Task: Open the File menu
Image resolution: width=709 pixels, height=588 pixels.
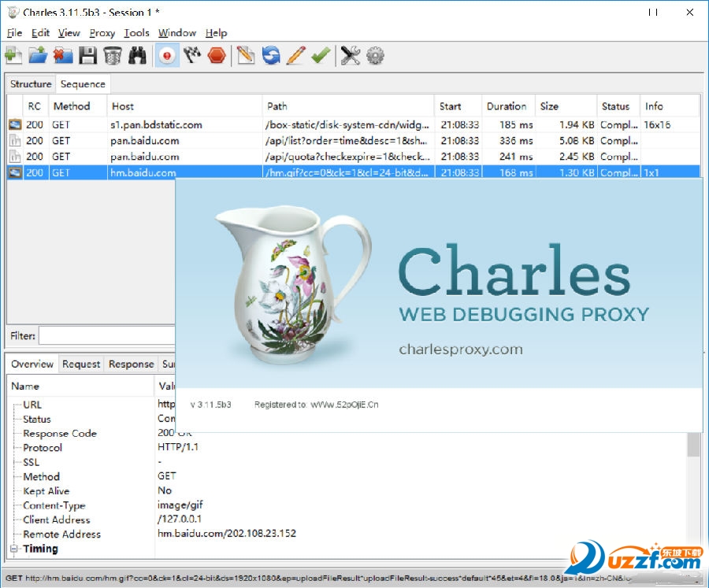Action: click(x=14, y=33)
